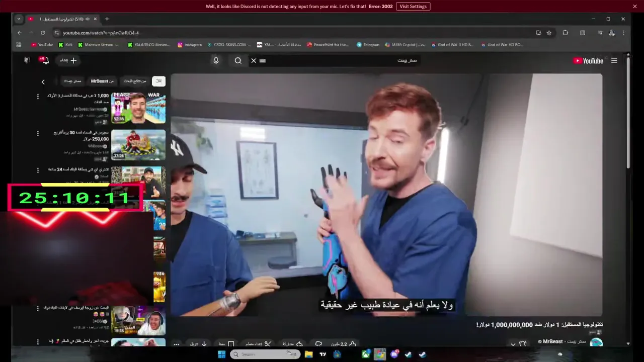Image resolution: width=644 pixels, height=362 pixels.
Task: Open the tab search dropdown arrow
Action: [19, 19]
